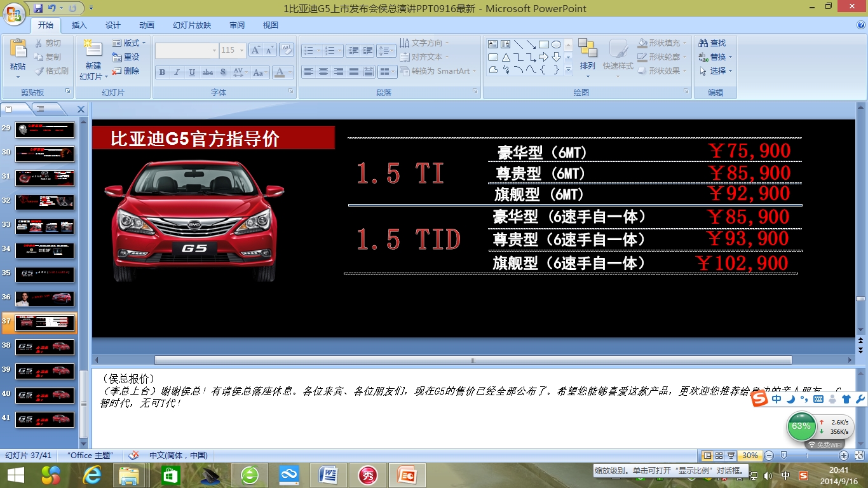Expand the shapes gallery more button

click(x=568, y=70)
